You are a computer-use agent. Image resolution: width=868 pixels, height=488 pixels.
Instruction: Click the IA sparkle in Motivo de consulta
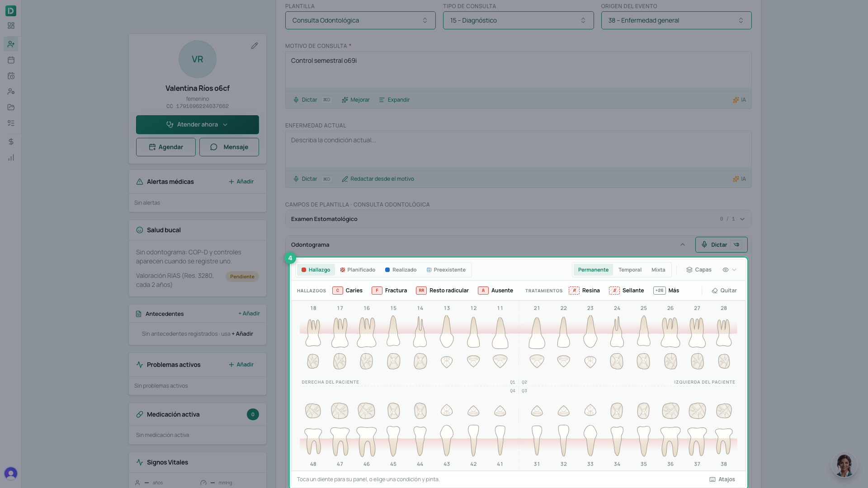click(739, 100)
